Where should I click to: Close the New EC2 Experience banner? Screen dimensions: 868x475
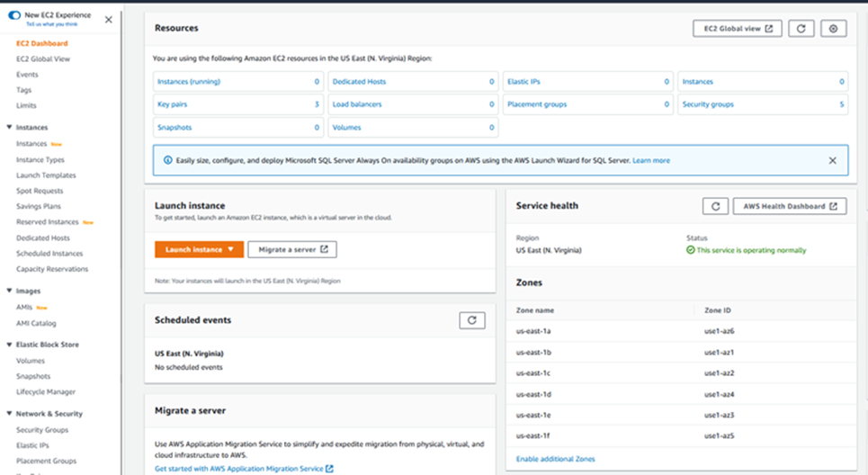click(109, 20)
